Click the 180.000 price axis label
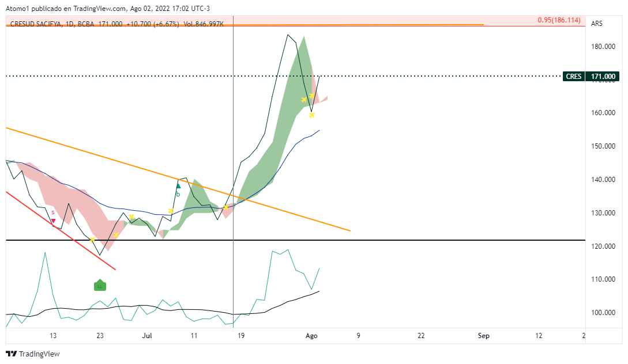Viewport: 628px width, 364px height. [603, 47]
